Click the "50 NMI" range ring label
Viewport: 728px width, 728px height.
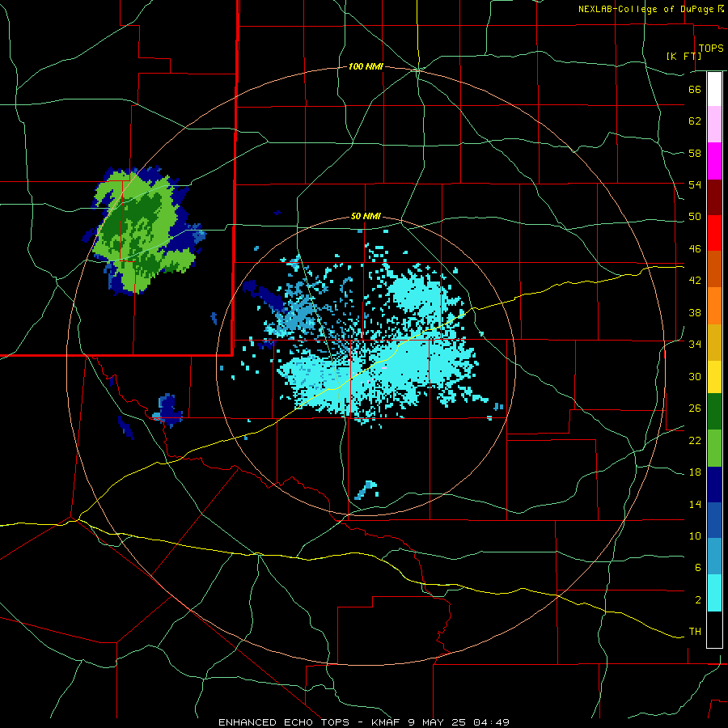tap(366, 216)
